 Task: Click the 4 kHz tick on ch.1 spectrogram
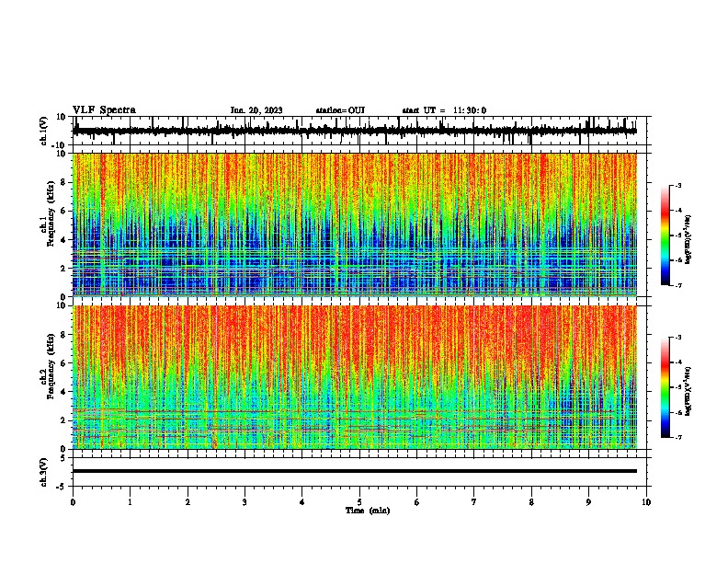63,240
